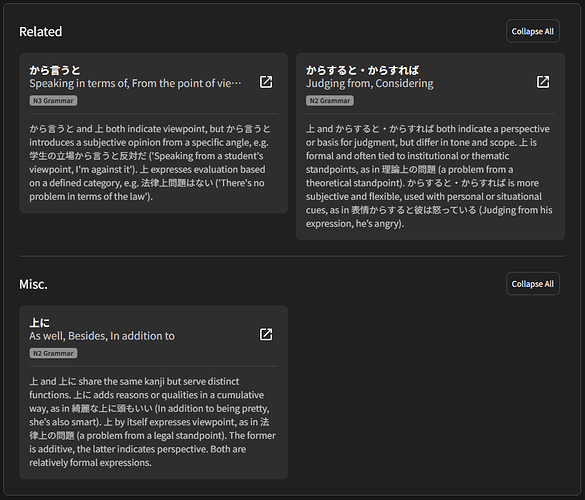Click the 上に card title
Screen dimensions: 585x500
40,323
